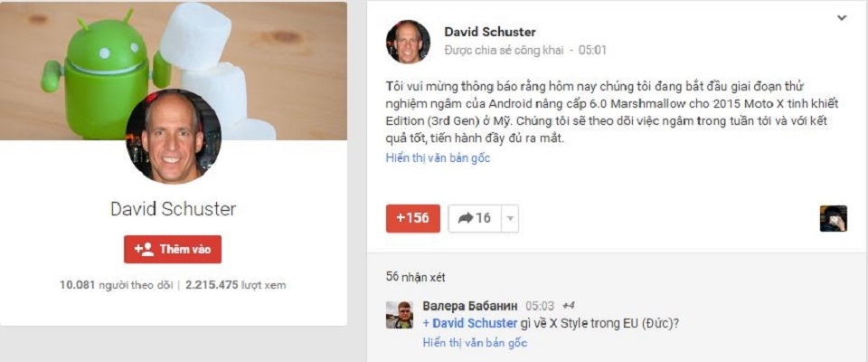Show original text of the comment
The height and width of the screenshot is (362, 868).
tap(475, 343)
